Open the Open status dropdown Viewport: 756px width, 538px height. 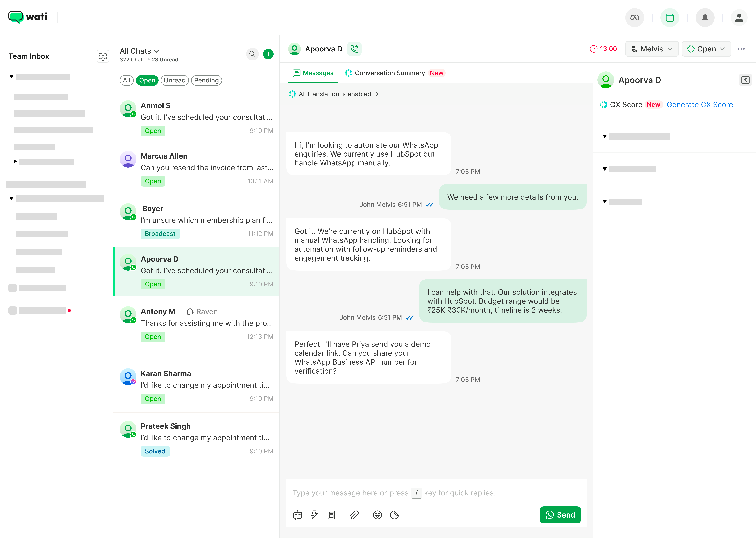click(706, 49)
